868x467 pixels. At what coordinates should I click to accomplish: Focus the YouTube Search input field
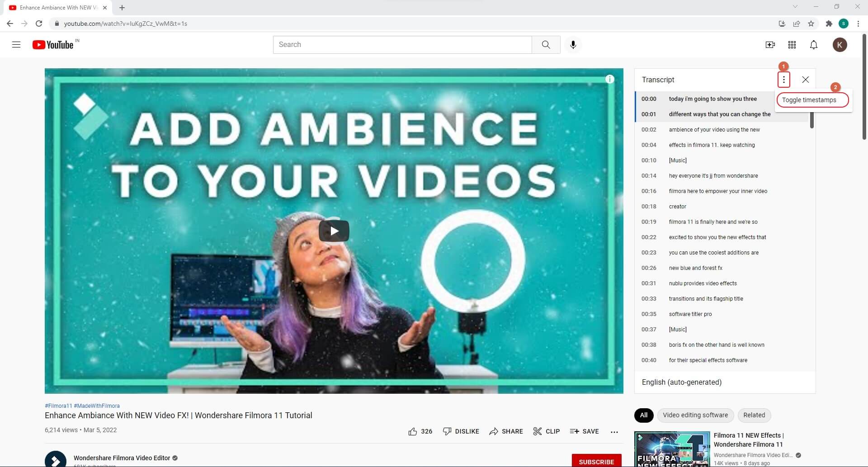402,45
